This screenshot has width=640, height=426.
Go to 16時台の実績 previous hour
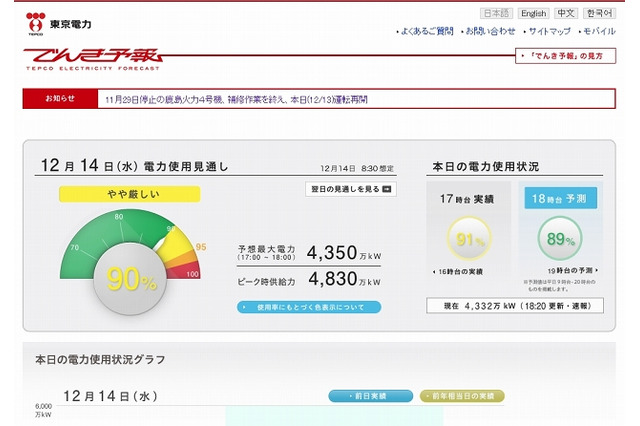pos(458,272)
